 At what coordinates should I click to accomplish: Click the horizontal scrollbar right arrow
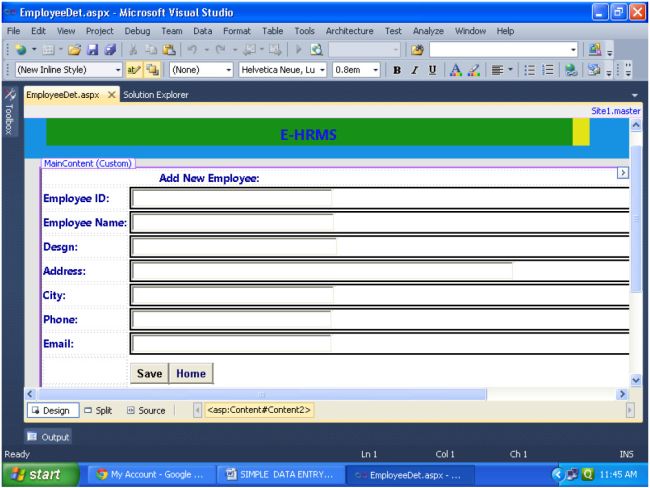tap(622, 394)
